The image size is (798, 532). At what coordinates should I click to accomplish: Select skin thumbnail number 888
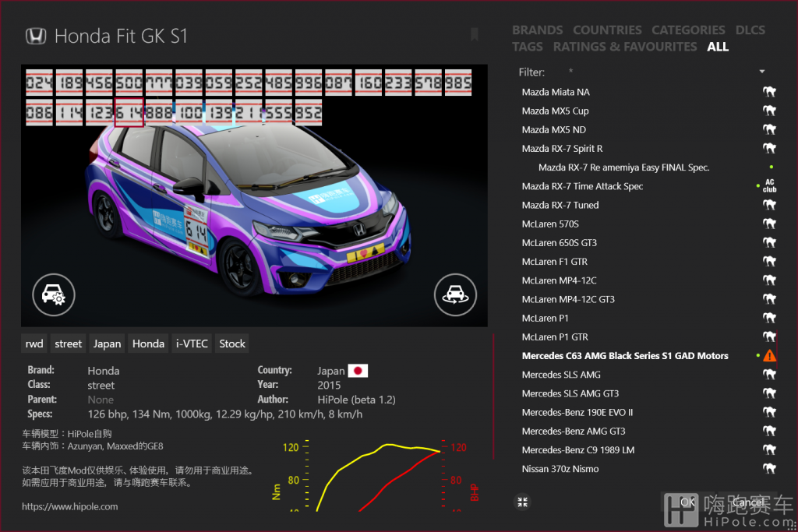coord(159,112)
